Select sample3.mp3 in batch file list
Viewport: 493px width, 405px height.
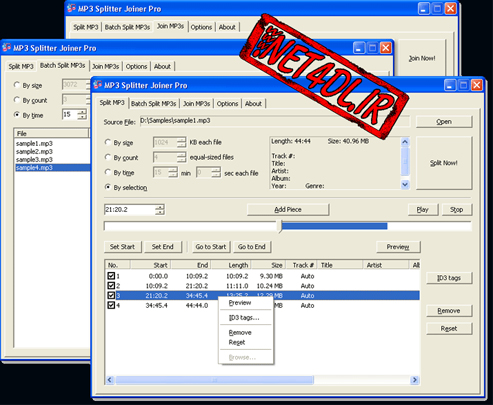click(x=35, y=160)
